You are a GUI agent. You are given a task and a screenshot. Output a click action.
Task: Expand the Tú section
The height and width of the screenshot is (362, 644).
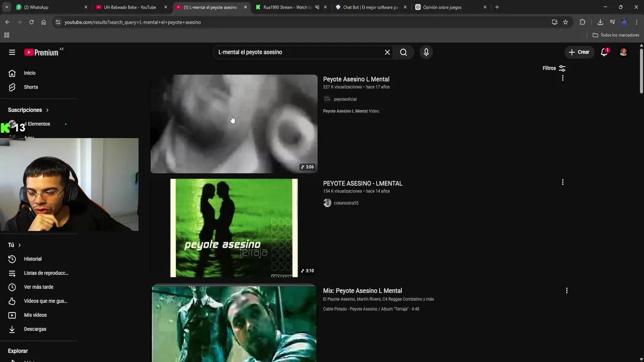(x=15, y=245)
